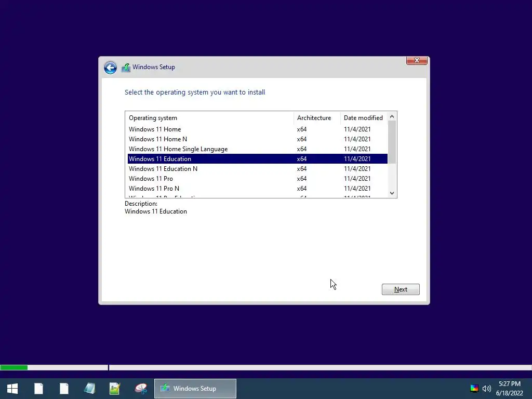532x399 pixels.
Task: Click the Architecture column header
Action: [317, 118]
